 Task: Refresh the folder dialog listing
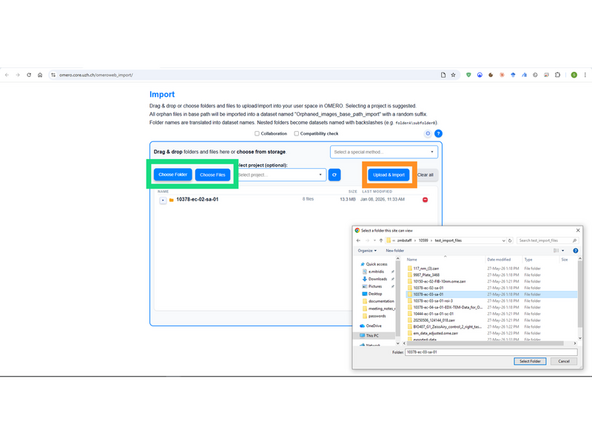tap(510, 240)
